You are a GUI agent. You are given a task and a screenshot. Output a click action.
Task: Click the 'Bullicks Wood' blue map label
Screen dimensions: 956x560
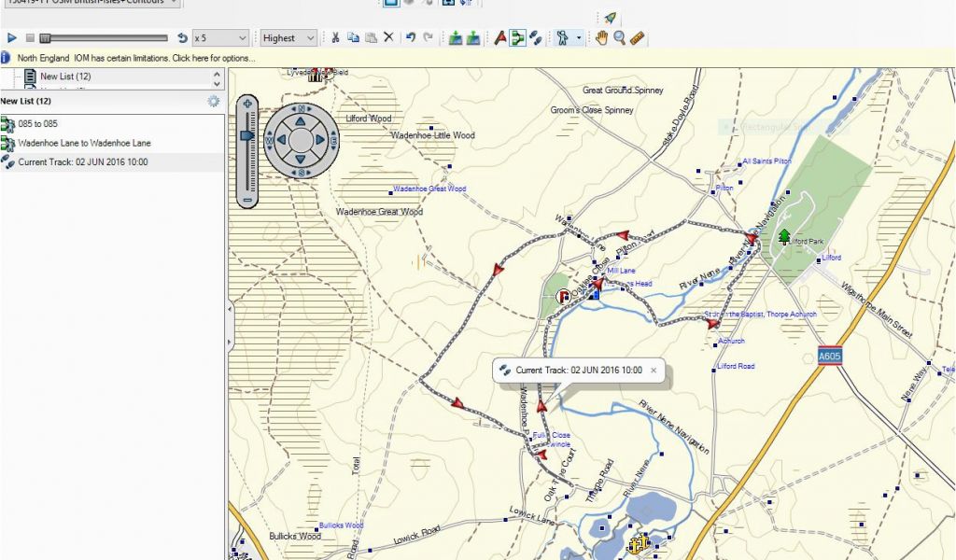point(342,525)
